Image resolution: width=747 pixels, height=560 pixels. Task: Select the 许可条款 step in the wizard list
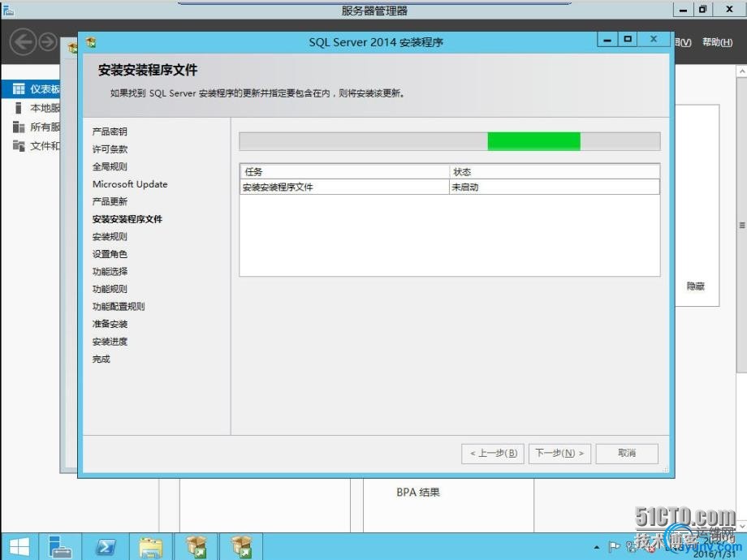[110, 149]
